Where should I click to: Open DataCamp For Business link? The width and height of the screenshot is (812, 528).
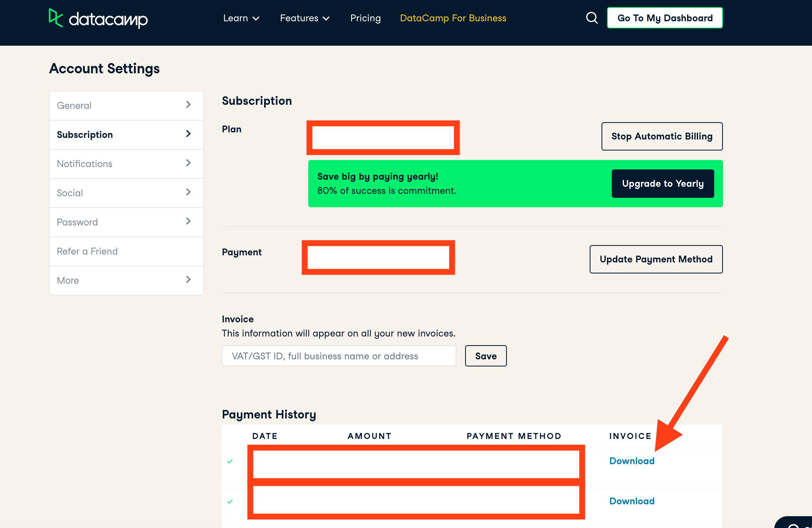tap(453, 18)
